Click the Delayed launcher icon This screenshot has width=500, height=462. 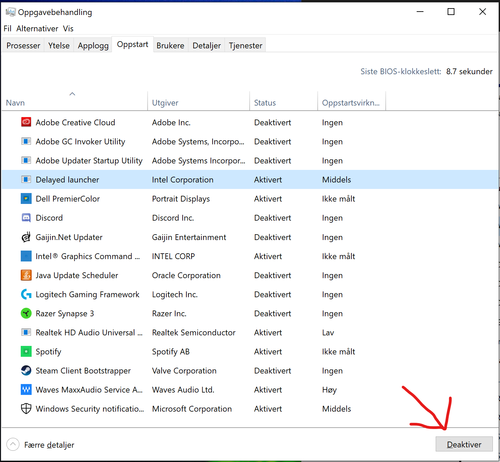[x=26, y=179]
